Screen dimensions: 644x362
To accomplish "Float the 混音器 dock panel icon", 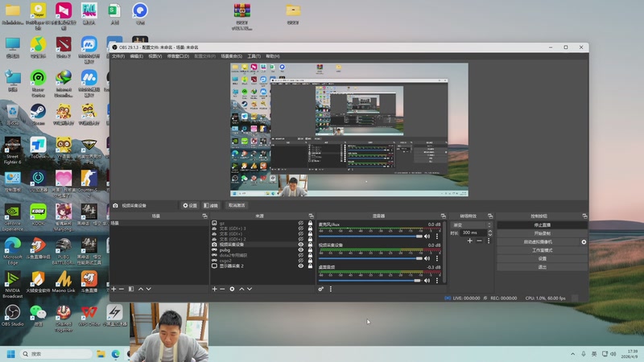I will tap(443, 216).
